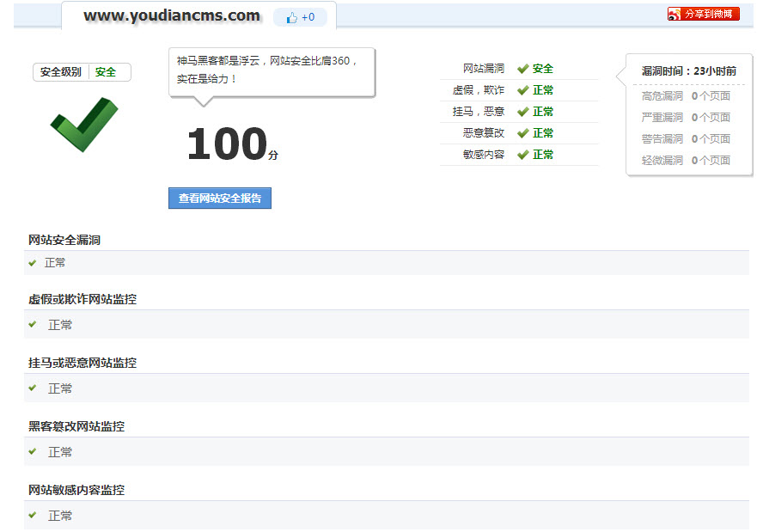Viewport: 757px width, 532px height.
Task: Click the 严重漏洞 0个页面 entry
Action: tap(686, 118)
